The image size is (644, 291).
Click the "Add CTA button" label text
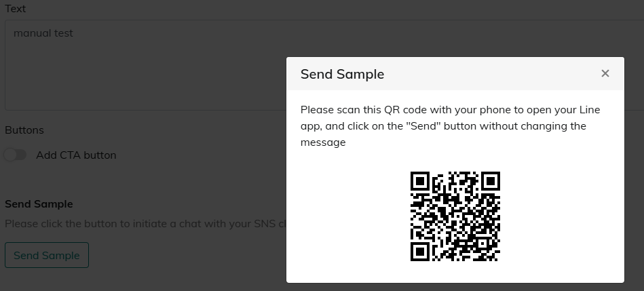point(76,155)
